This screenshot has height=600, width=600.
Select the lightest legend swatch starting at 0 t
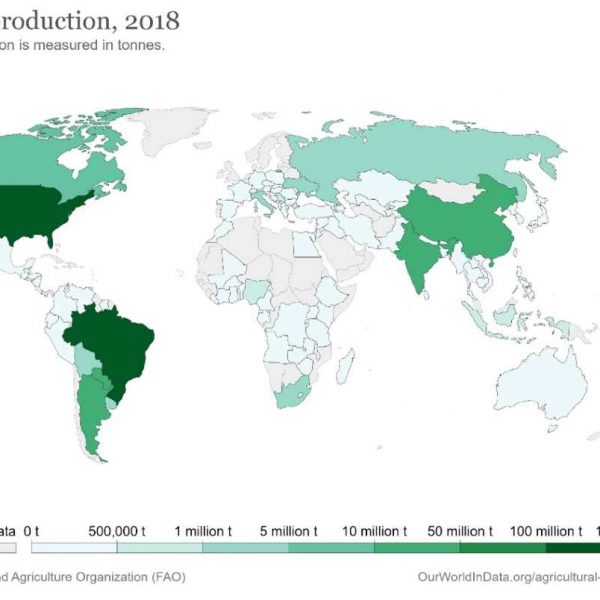tap(74, 548)
